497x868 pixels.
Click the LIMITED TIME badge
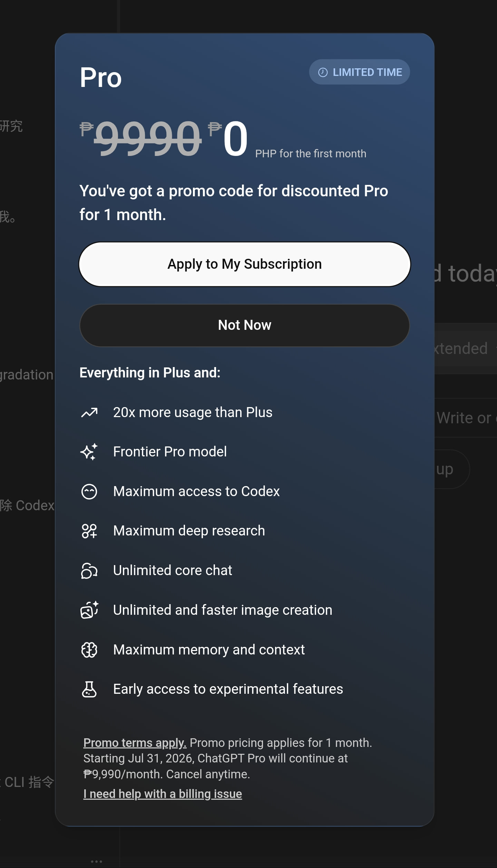(360, 72)
